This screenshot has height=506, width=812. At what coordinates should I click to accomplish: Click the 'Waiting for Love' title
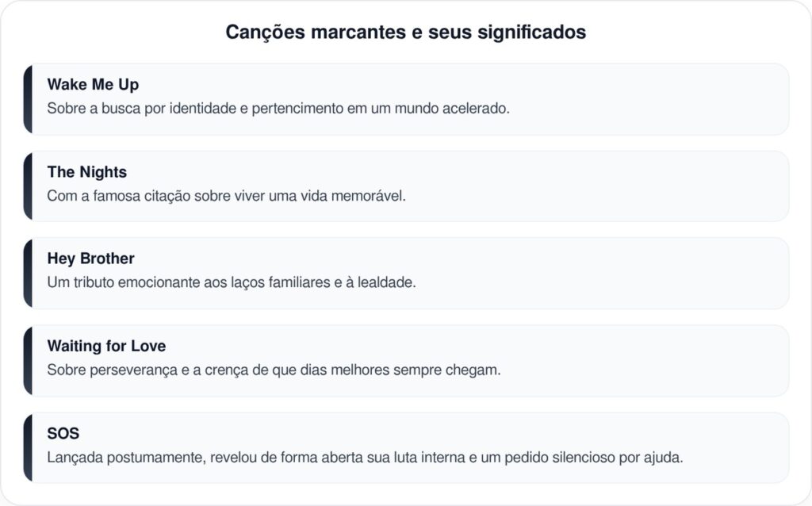click(x=106, y=346)
